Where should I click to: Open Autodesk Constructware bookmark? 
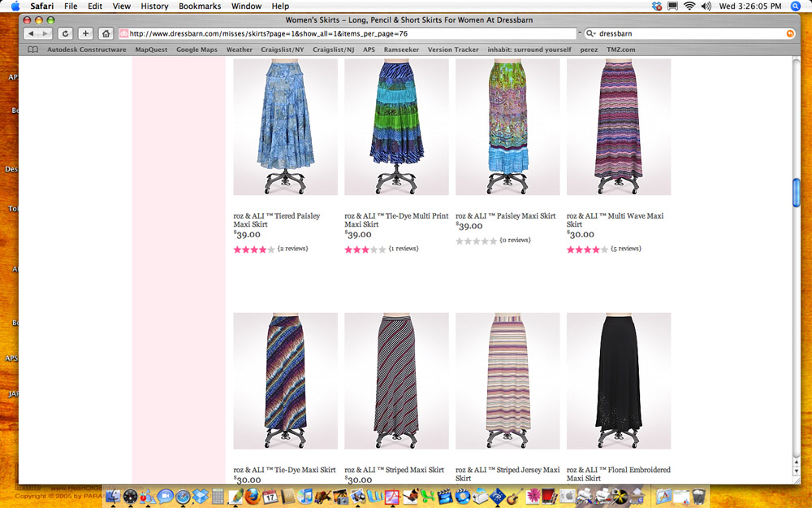[x=87, y=50]
